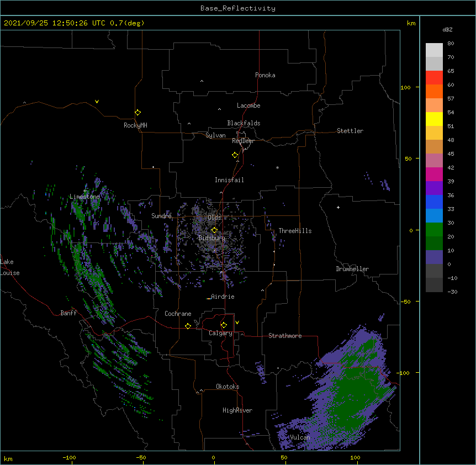Image resolution: width=476 pixels, height=465 pixels.
Task: Click the -100 tick on bottom axis
Action: (69, 457)
